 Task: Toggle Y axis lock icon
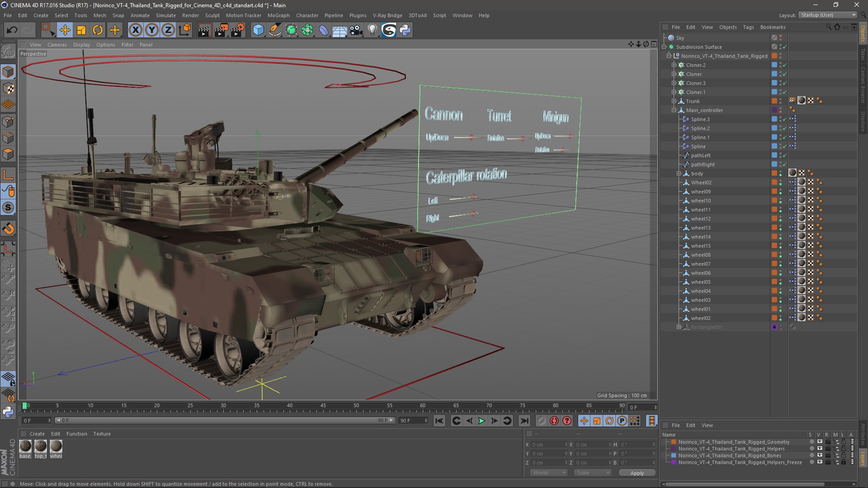pos(152,30)
